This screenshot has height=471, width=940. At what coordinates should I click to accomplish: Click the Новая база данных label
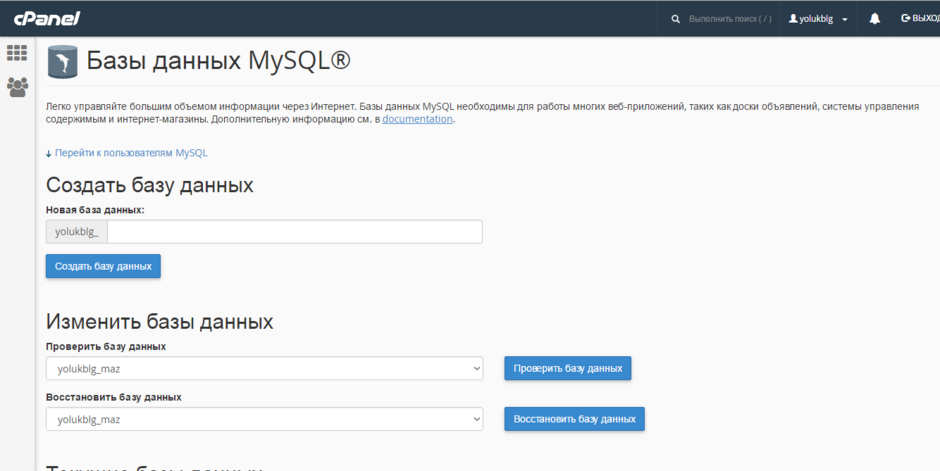coord(95,210)
